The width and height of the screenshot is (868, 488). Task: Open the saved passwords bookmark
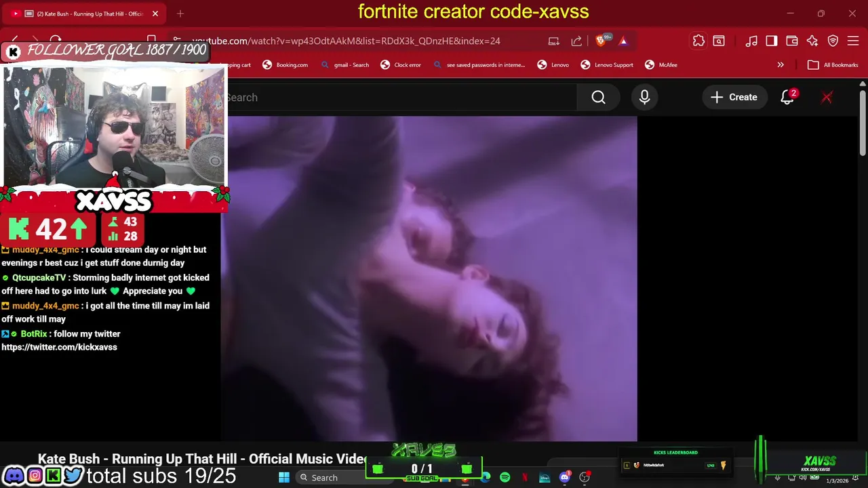coord(479,65)
